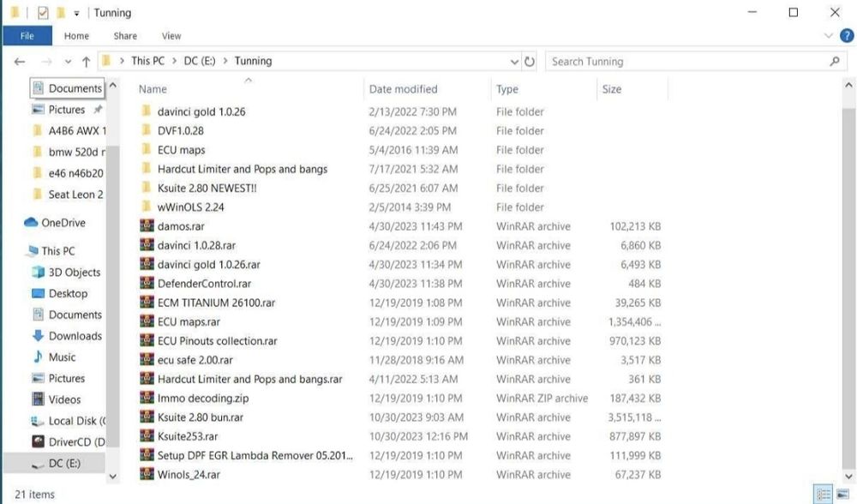The image size is (857, 504).
Task: Expand the ribbon with the chevron
Action: 829,36
